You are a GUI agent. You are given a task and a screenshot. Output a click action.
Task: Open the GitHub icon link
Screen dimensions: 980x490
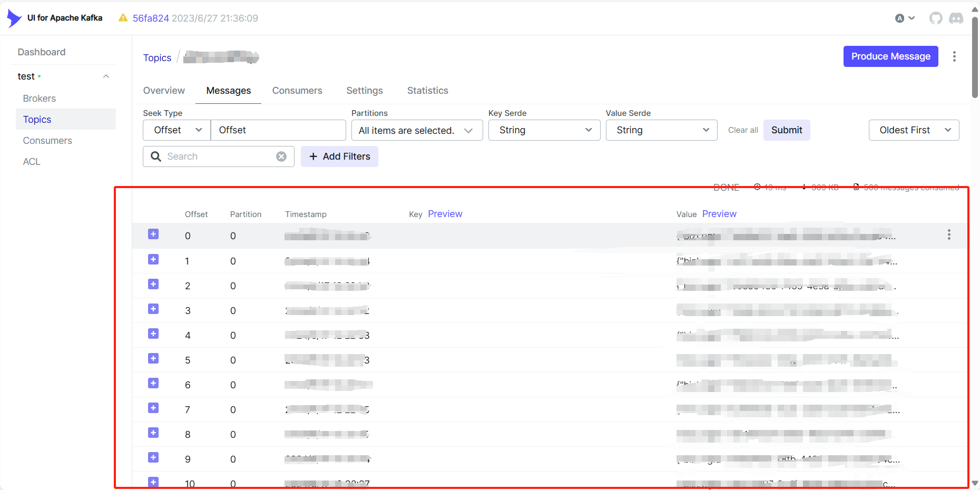[936, 18]
